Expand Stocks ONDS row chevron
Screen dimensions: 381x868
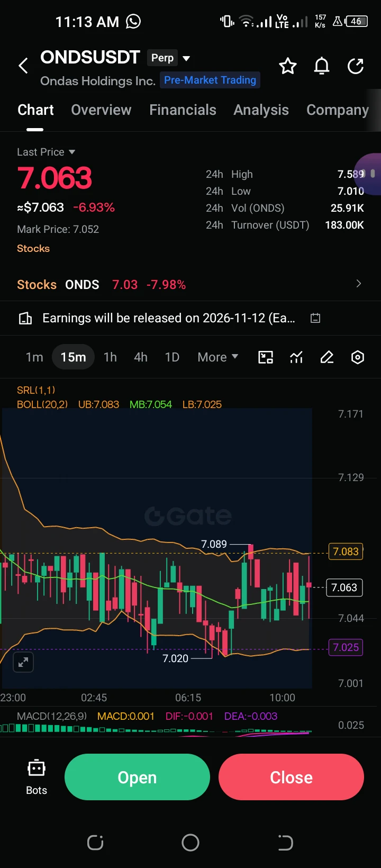(359, 284)
